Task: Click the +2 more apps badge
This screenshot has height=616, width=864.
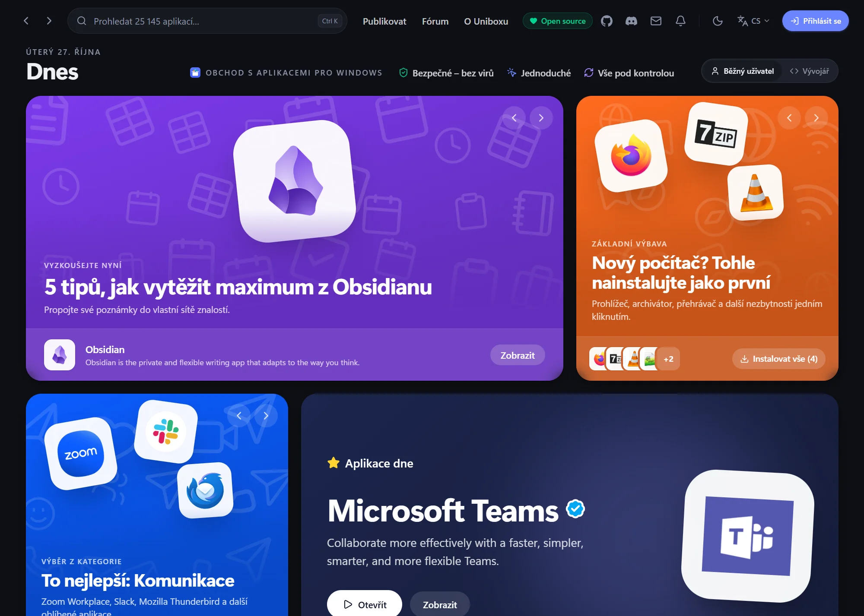Action: tap(668, 359)
